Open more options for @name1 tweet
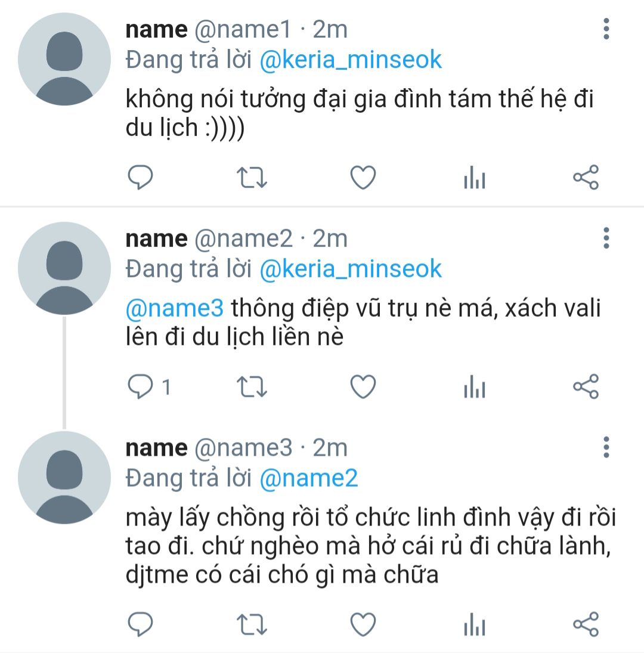 pyautogui.click(x=606, y=29)
